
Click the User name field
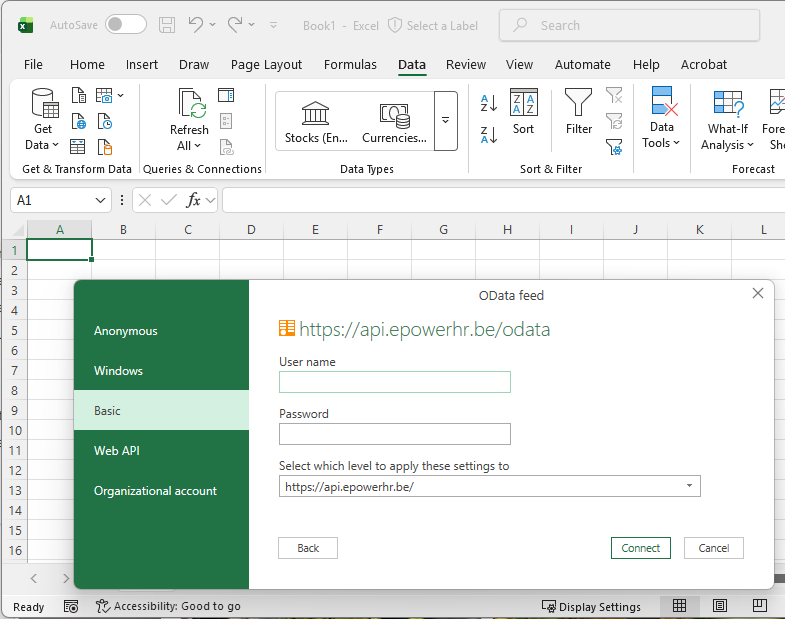tap(395, 382)
